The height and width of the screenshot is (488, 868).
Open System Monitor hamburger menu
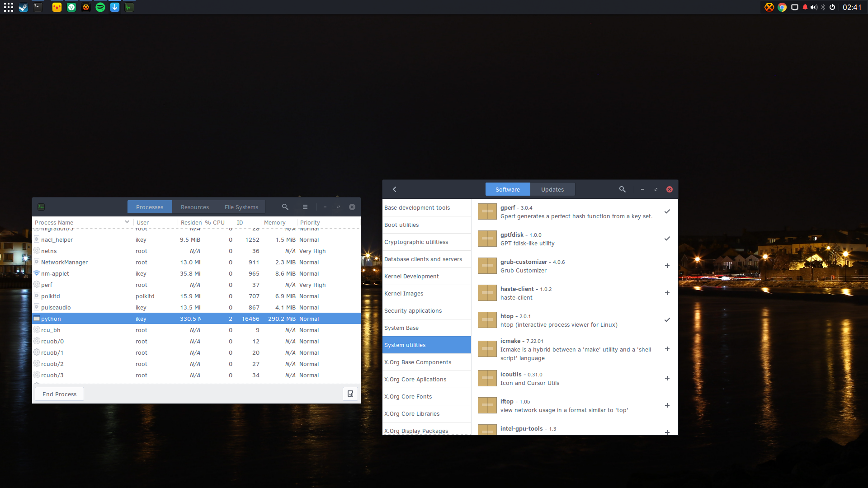pos(305,207)
